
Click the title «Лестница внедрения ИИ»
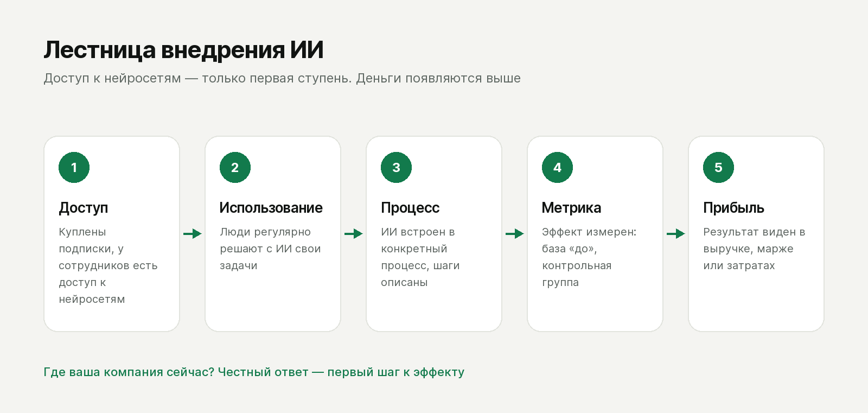(x=184, y=50)
